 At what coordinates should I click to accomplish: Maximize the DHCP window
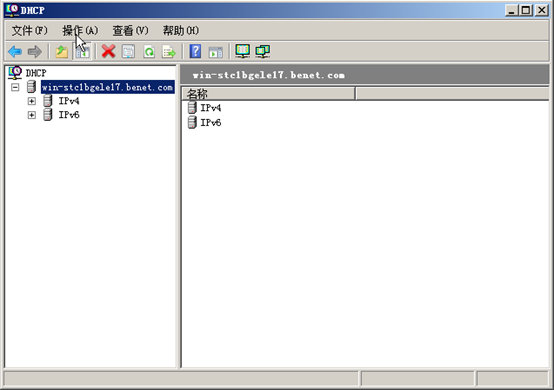526,10
